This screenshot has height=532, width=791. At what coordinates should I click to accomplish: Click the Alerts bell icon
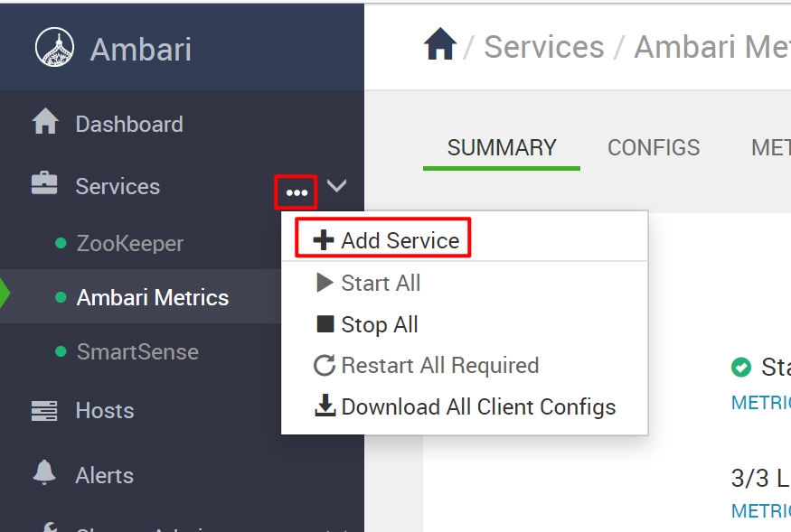tap(44, 472)
